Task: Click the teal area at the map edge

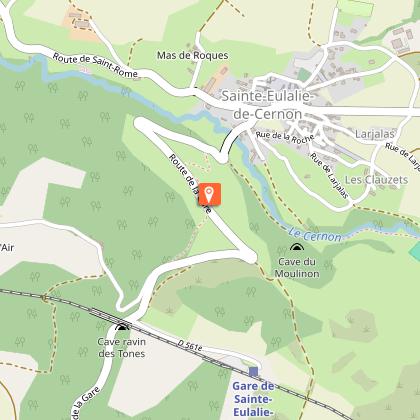Action: click(415, 250)
